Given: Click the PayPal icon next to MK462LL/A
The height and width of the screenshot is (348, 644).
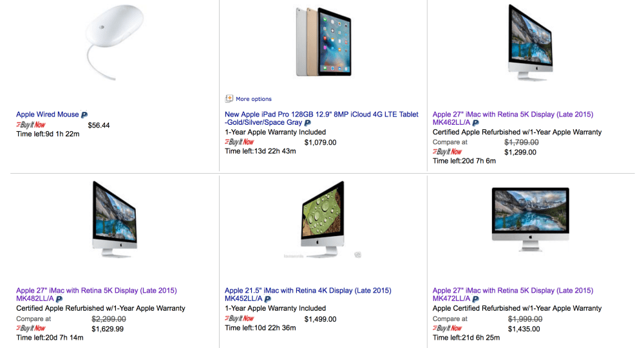Looking at the screenshot, I should click(475, 123).
